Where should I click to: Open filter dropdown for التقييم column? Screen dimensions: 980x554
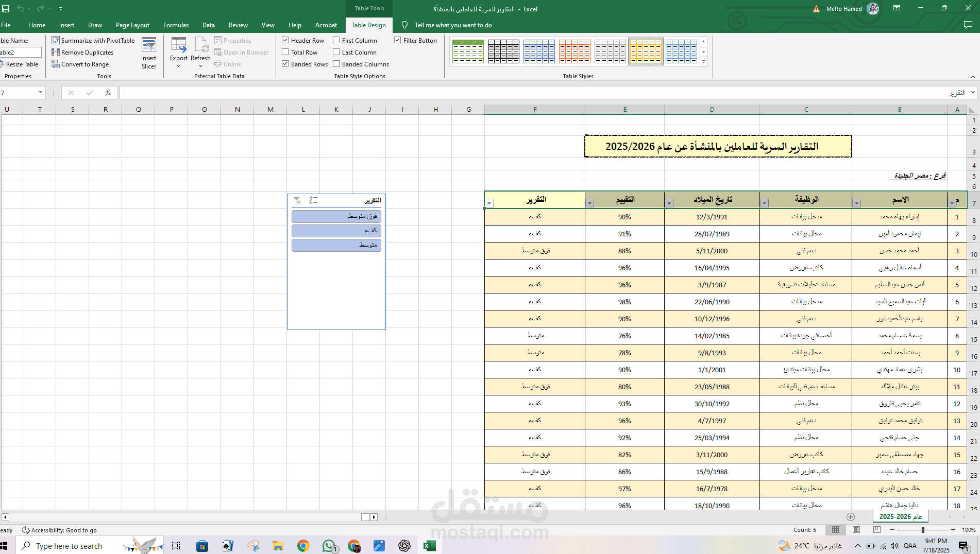pos(590,203)
